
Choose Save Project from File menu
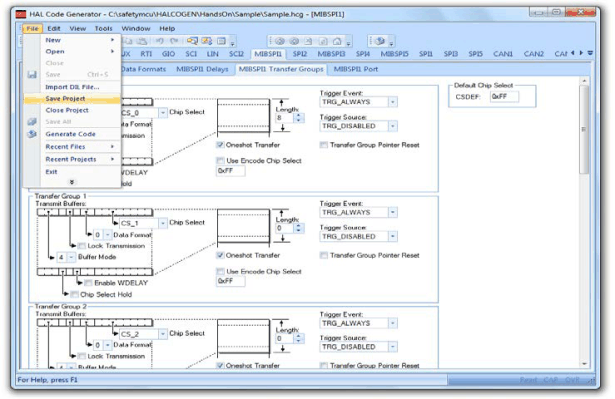coord(72,99)
